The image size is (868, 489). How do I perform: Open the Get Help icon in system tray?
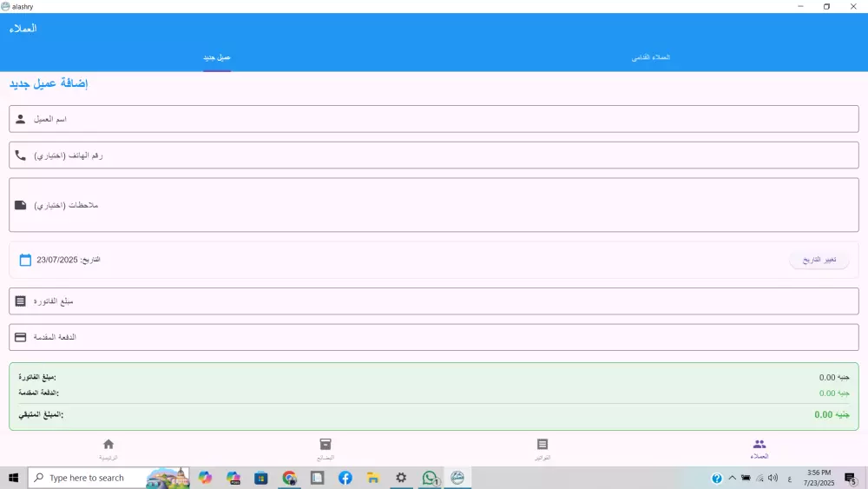(x=717, y=479)
